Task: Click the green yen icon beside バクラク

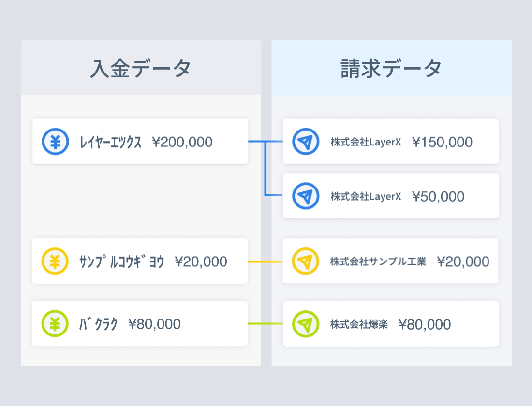Action: click(x=55, y=324)
